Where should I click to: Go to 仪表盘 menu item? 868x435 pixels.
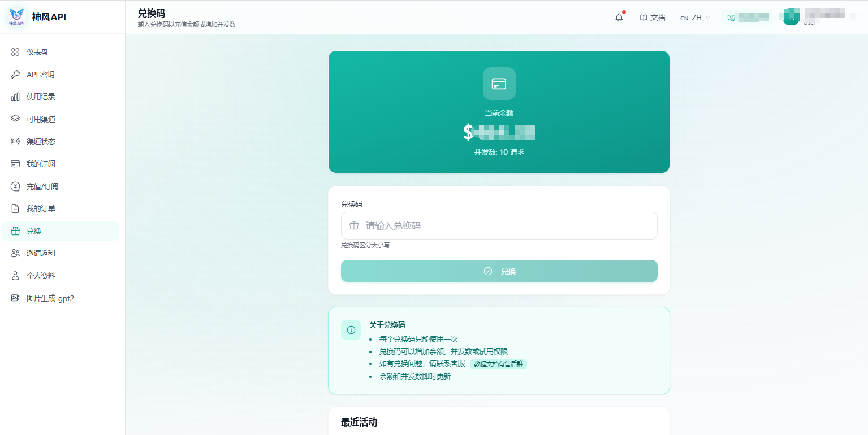[61, 52]
